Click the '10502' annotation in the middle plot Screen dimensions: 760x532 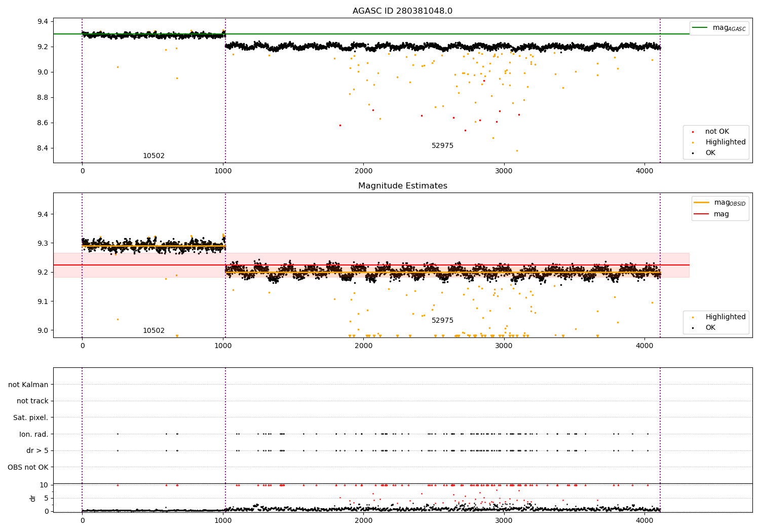point(154,331)
